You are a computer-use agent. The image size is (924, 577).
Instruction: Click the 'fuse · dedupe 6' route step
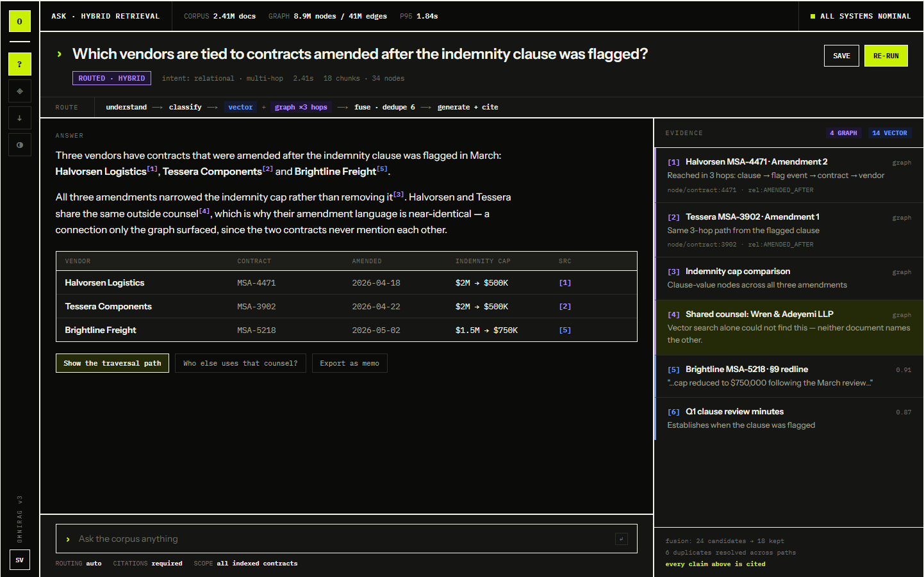tap(384, 107)
